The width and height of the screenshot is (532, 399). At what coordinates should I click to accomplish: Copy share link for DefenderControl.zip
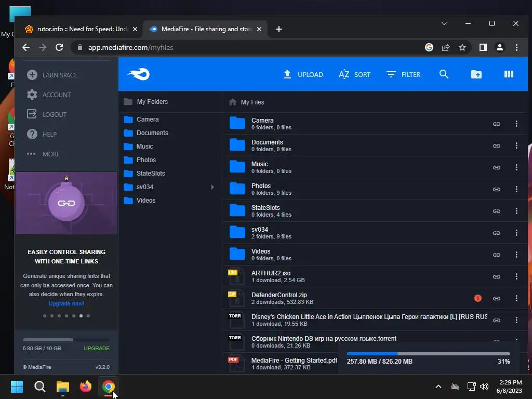click(496, 298)
